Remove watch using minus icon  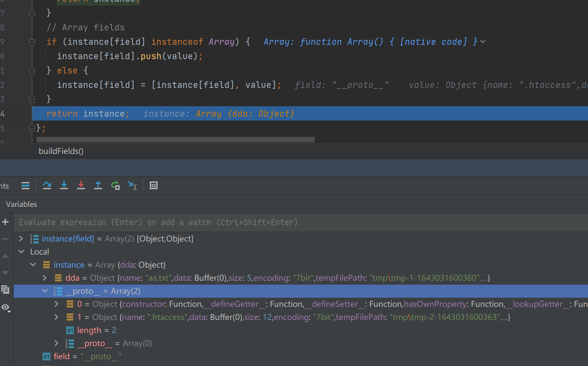pos(5,239)
